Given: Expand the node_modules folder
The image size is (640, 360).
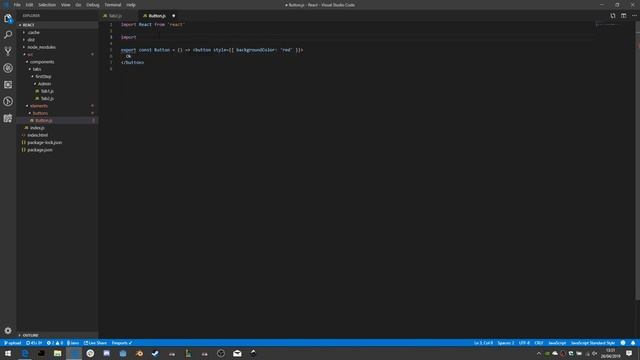Looking at the screenshot, I should [x=57, y=47].
